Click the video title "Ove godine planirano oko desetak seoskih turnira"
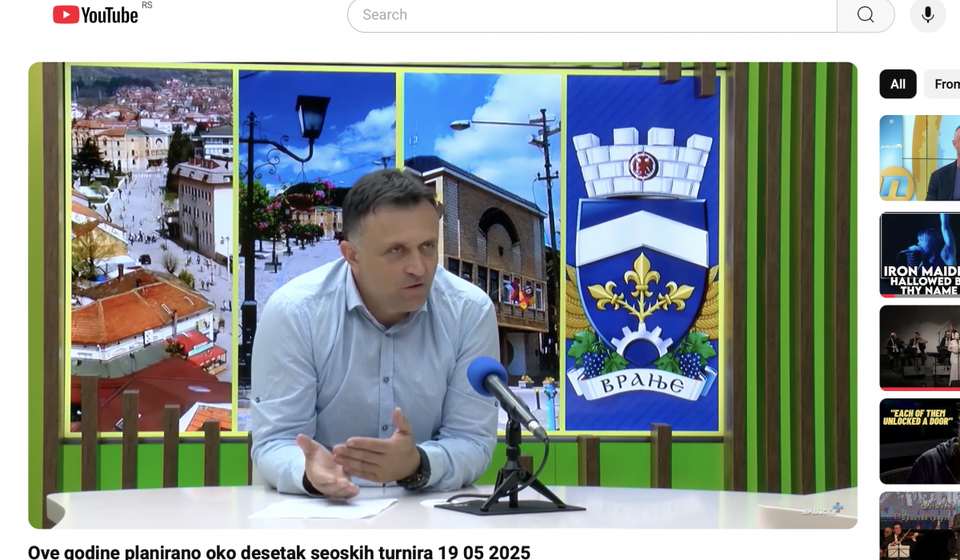960x560 pixels. [279, 552]
